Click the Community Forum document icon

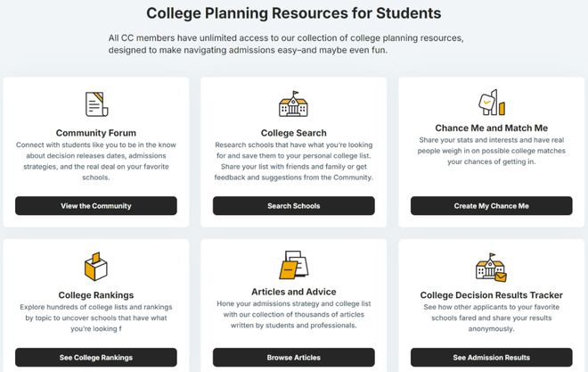pyautogui.click(x=96, y=104)
